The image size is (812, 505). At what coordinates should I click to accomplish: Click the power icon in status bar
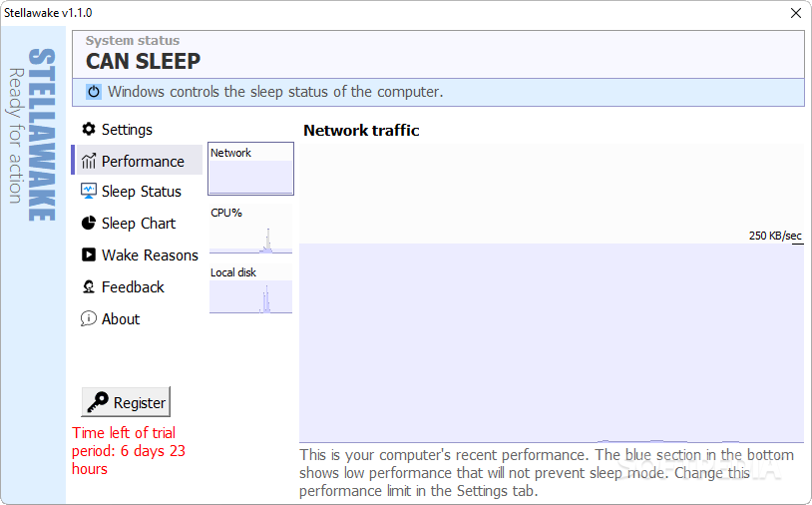(x=94, y=92)
